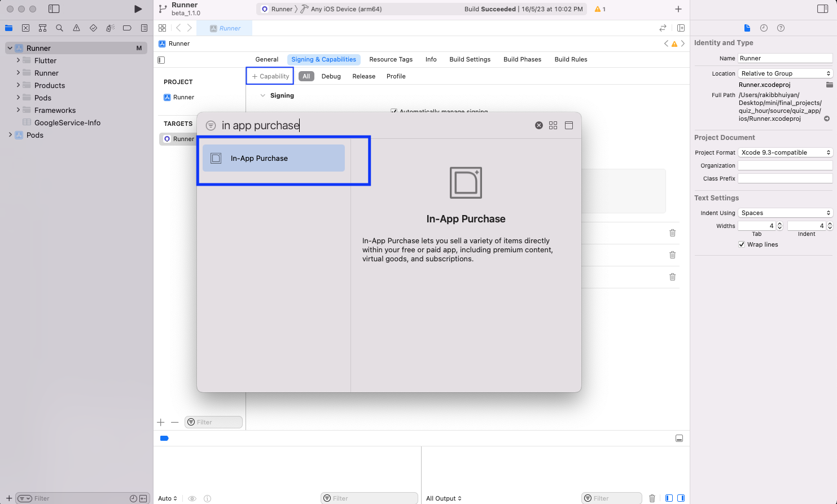Open the Indent Using dropdown

(x=785, y=213)
